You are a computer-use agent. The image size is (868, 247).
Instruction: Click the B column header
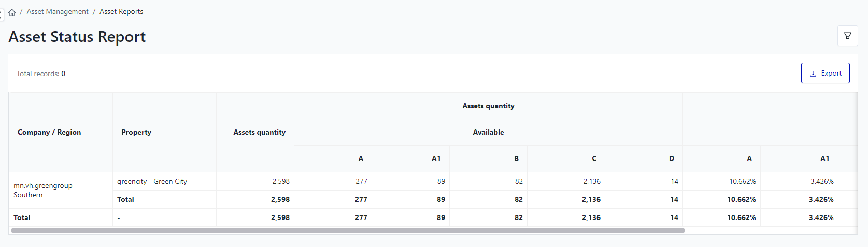click(516, 158)
